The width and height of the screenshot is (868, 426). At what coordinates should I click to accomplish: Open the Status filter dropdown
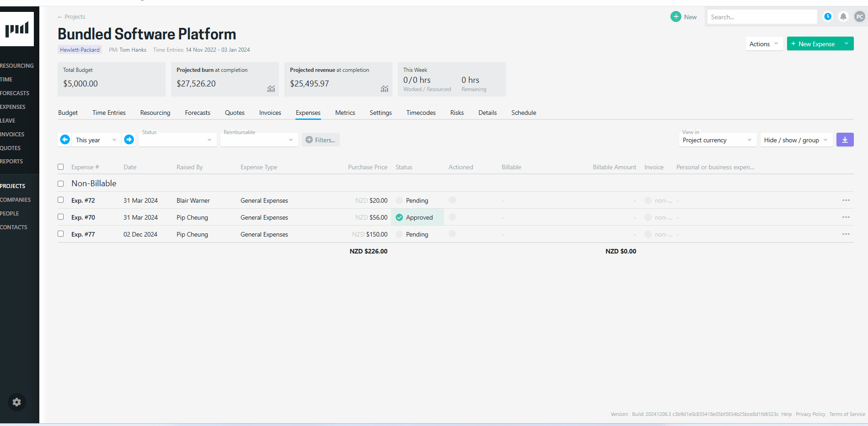point(177,140)
